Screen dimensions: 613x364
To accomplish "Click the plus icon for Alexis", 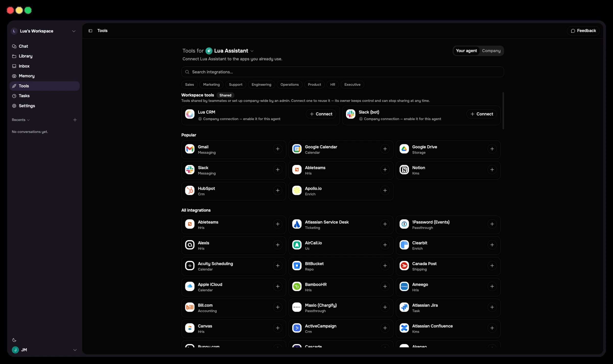I will click(278, 245).
